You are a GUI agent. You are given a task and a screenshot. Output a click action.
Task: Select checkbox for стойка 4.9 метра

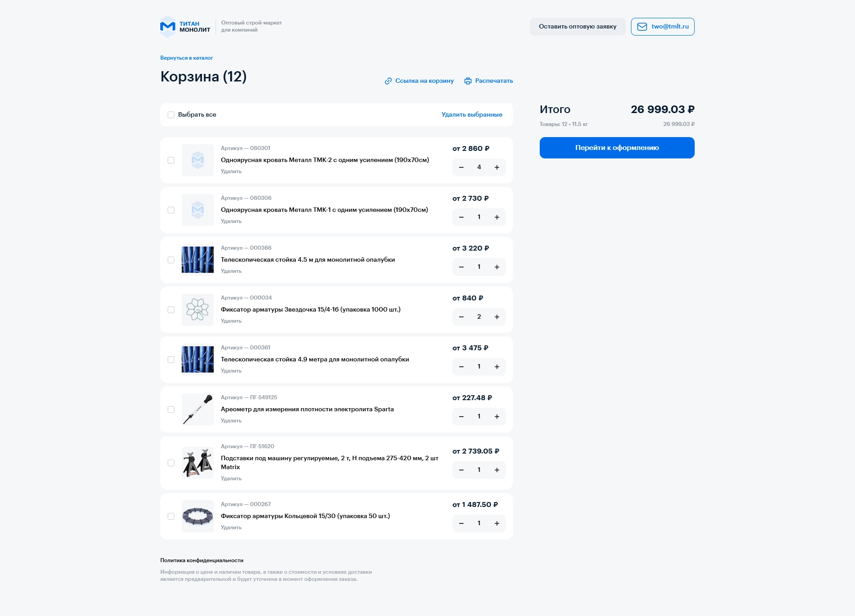point(171,360)
